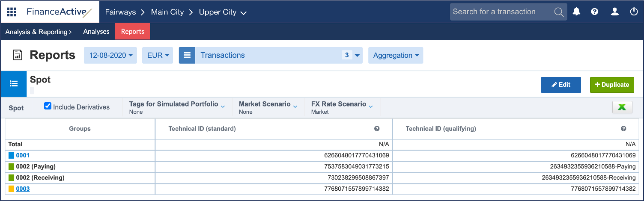
Task: Click the blue list view icon beside Spot
Action: [x=14, y=84]
